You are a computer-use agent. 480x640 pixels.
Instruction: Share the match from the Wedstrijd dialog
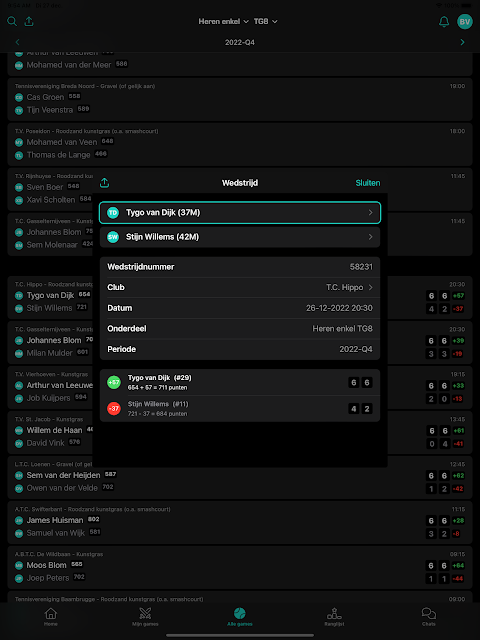(x=104, y=182)
